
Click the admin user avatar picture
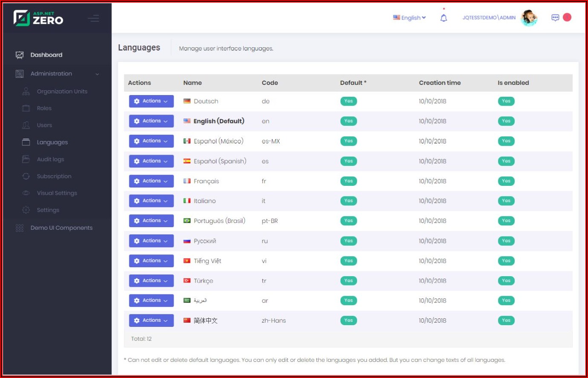coord(529,18)
